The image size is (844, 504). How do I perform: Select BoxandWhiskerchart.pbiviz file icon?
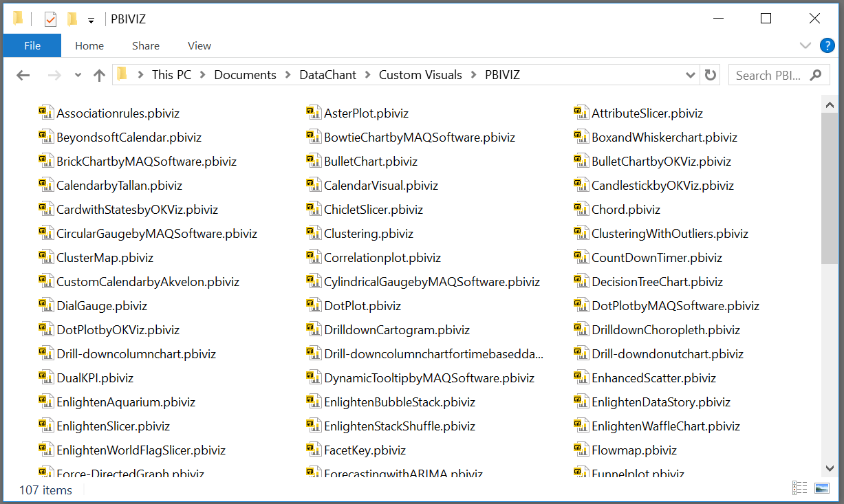coord(581,137)
